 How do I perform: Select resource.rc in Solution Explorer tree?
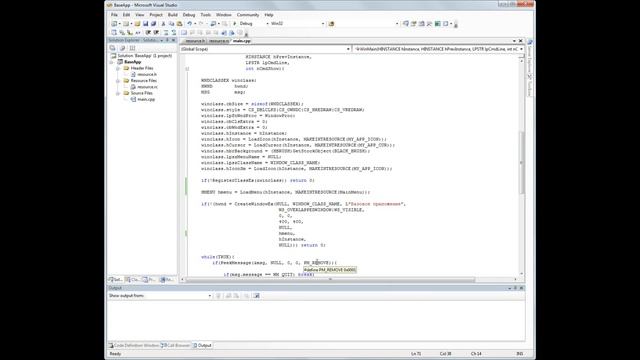(147, 87)
